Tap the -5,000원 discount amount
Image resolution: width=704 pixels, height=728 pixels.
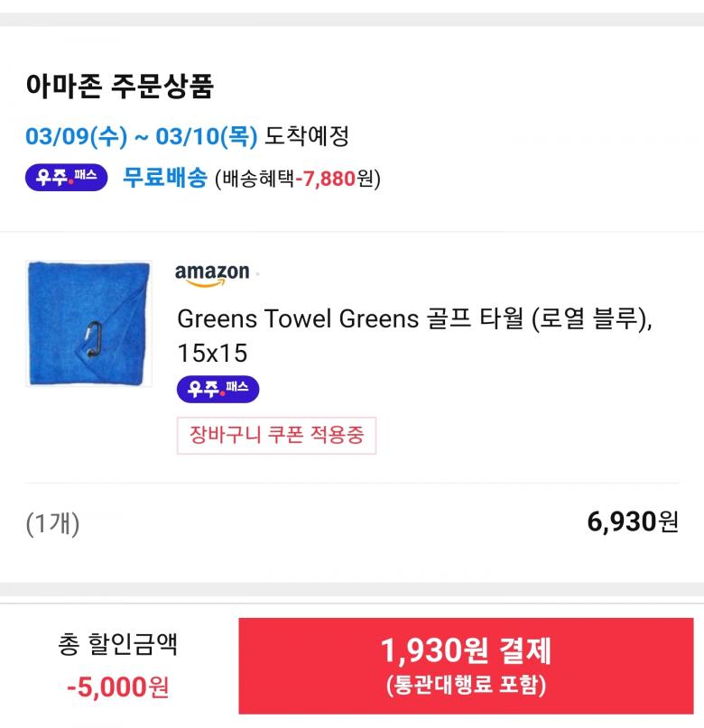117,687
